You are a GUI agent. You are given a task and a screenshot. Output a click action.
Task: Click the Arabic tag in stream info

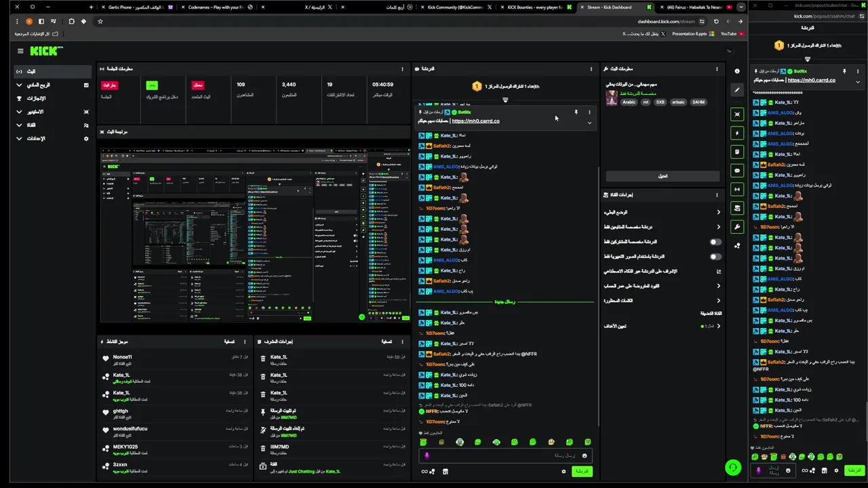click(629, 102)
